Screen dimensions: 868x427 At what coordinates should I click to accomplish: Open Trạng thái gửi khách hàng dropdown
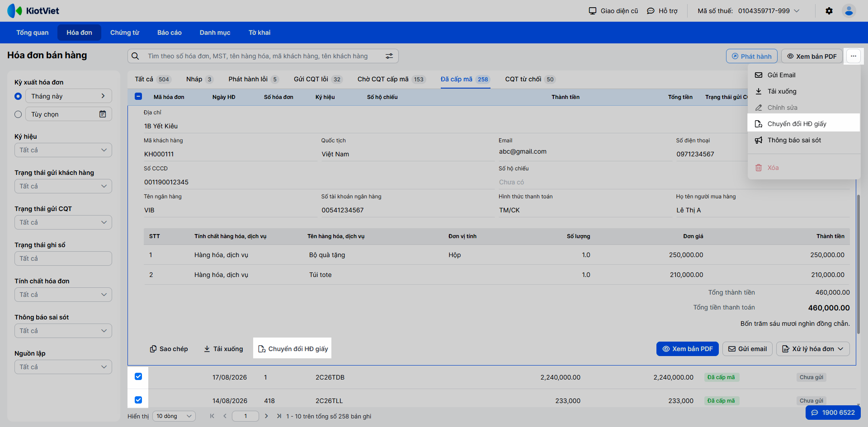(63, 186)
